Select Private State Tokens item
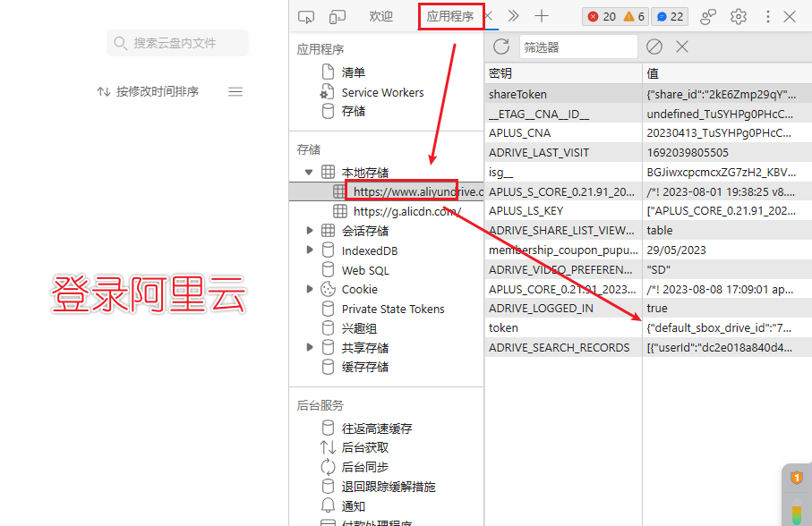 [x=392, y=309]
